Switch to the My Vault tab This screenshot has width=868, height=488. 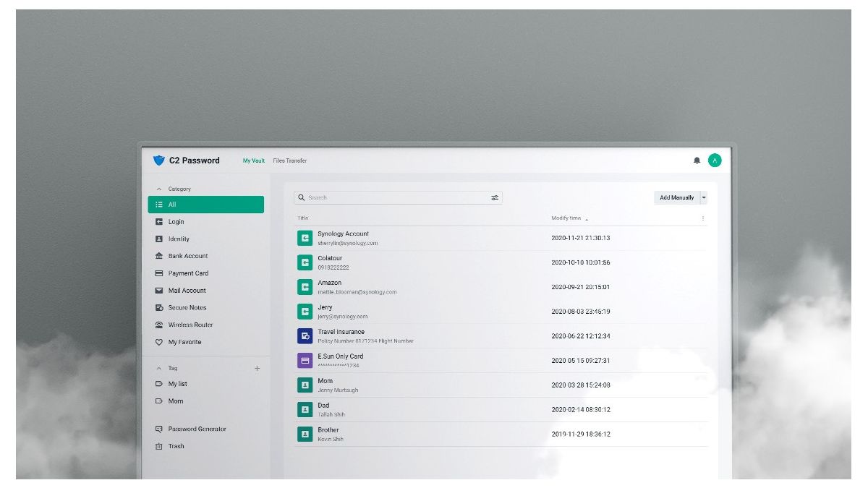[253, 160]
